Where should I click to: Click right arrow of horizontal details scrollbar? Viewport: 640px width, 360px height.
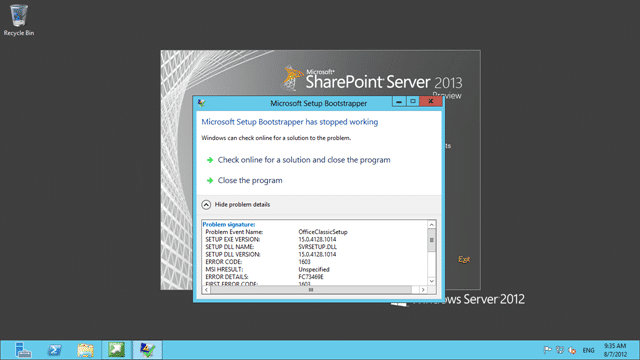423,289
